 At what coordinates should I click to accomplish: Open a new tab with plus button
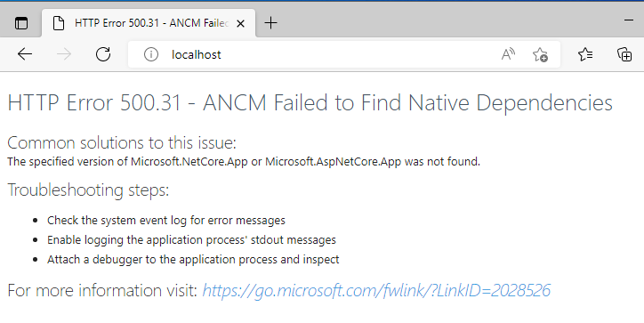271,23
